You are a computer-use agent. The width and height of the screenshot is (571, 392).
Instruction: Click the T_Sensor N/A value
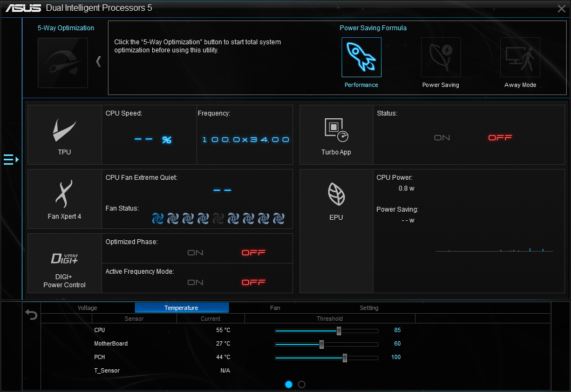tap(225, 370)
